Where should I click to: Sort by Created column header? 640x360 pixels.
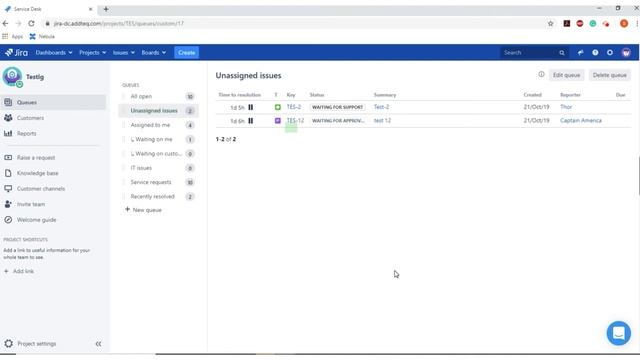(532, 95)
